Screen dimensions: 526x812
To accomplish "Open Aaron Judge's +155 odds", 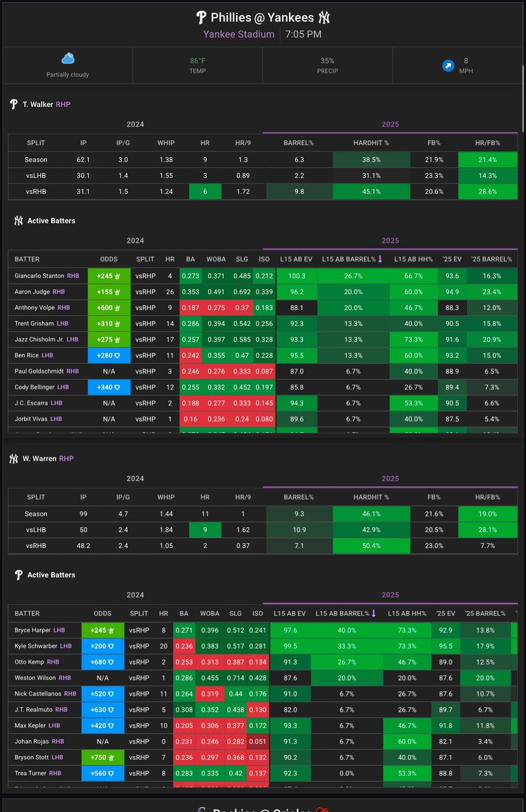I will 108,292.
